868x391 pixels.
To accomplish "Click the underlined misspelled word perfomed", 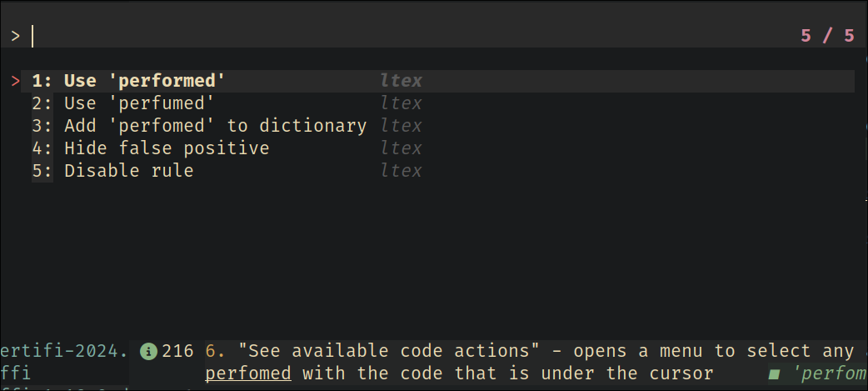I will pos(248,373).
